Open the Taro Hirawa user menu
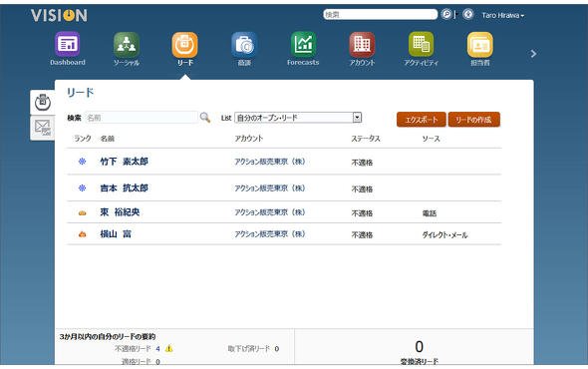 pyautogui.click(x=503, y=15)
